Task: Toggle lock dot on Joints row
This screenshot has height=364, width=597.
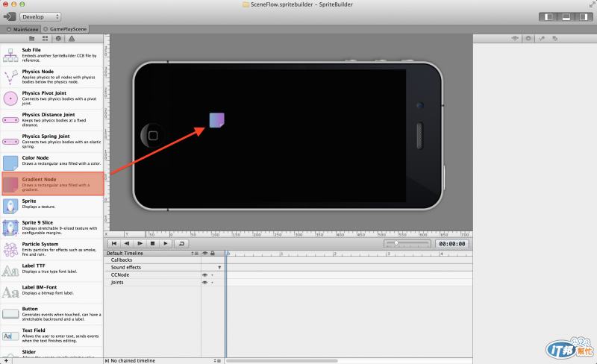Action: [213, 283]
